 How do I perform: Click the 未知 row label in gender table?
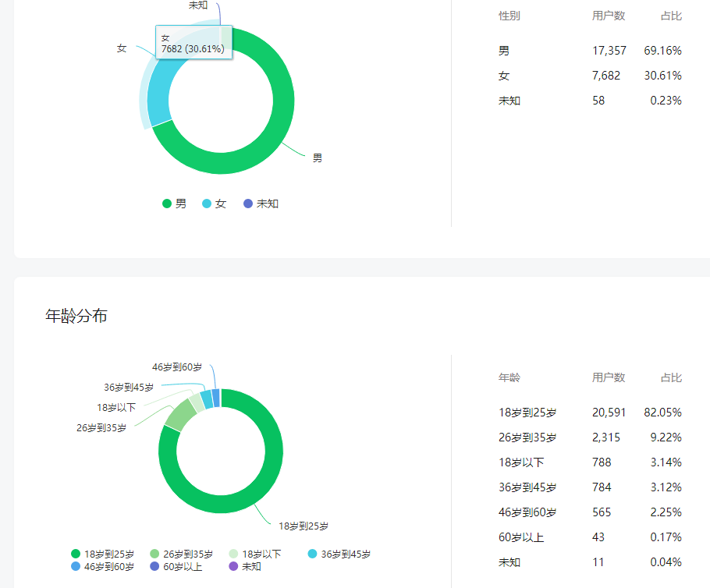(509, 101)
